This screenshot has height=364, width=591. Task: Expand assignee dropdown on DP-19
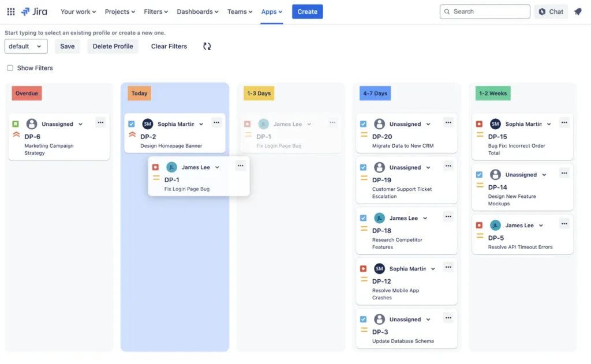(x=428, y=168)
